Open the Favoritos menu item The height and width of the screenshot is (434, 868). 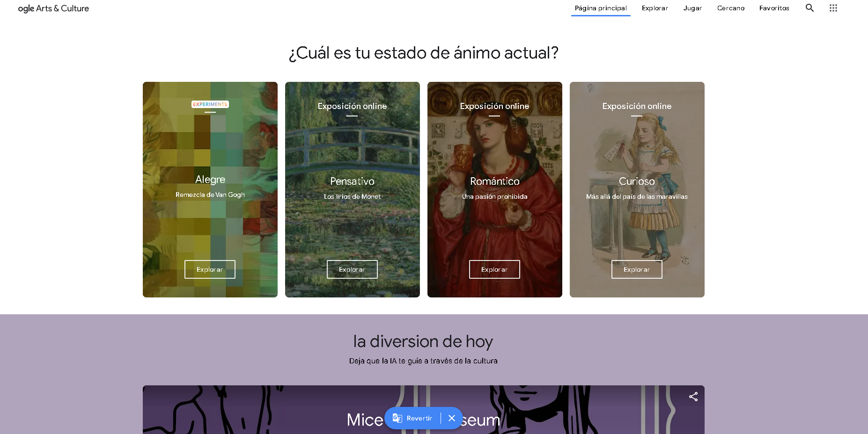(774, 8)
